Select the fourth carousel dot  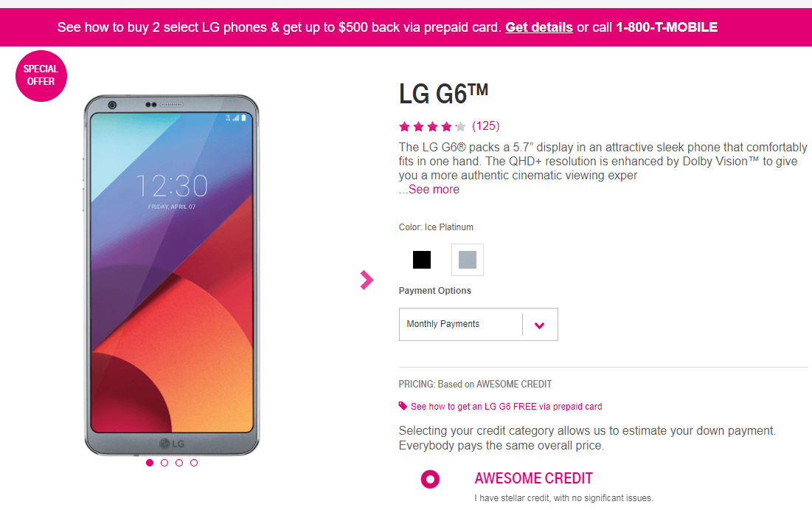(194, 463)
